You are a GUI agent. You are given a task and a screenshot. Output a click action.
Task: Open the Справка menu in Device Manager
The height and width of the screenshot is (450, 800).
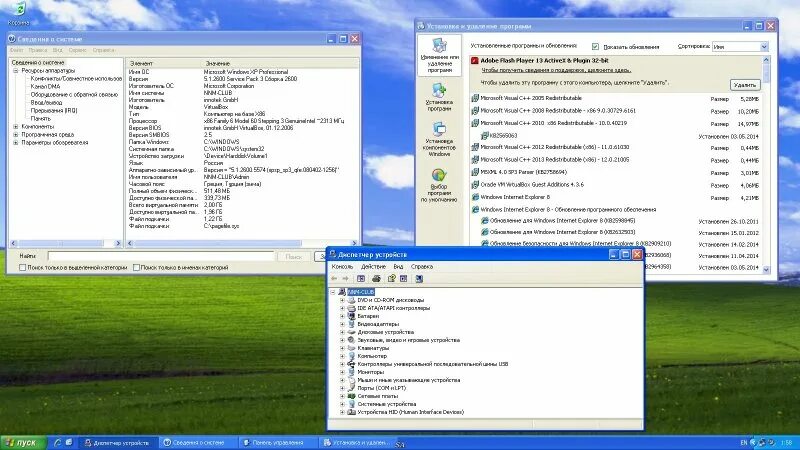422,266
